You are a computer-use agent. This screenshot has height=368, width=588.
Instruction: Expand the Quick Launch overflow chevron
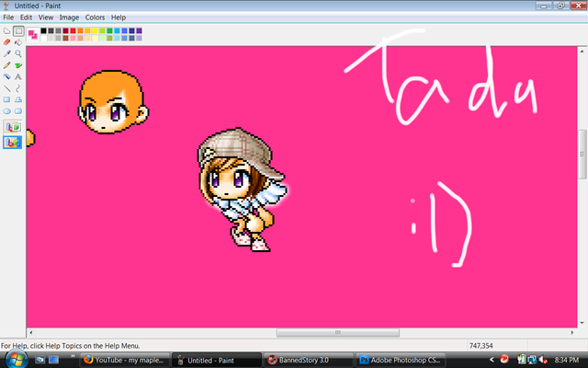coord(73,356)
